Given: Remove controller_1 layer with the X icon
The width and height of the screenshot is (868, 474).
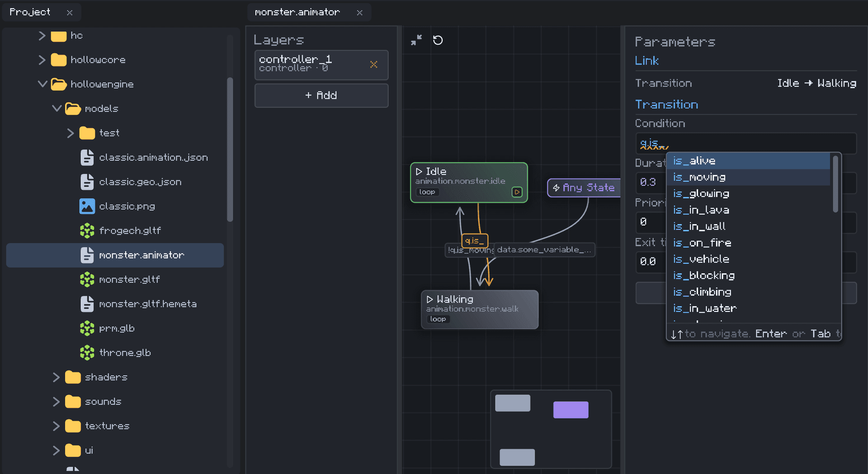Looking at the screenshot, I should 373,65.
